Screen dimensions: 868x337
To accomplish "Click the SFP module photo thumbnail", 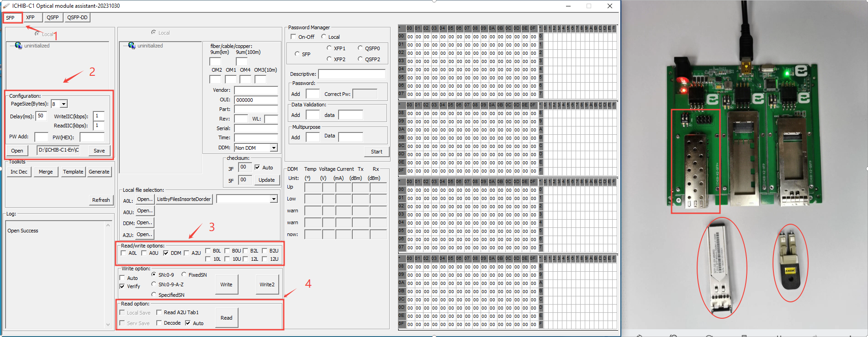I will click(721, 267).
